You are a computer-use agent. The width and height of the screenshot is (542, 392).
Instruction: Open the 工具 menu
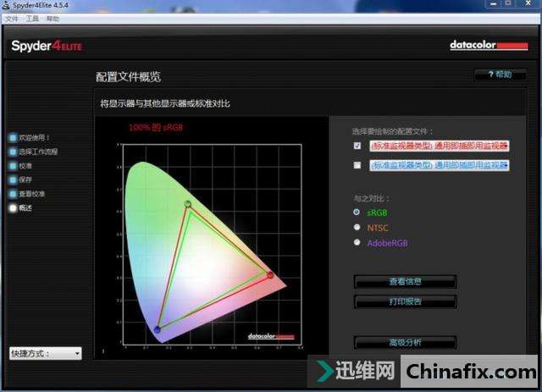click(32, 19)
